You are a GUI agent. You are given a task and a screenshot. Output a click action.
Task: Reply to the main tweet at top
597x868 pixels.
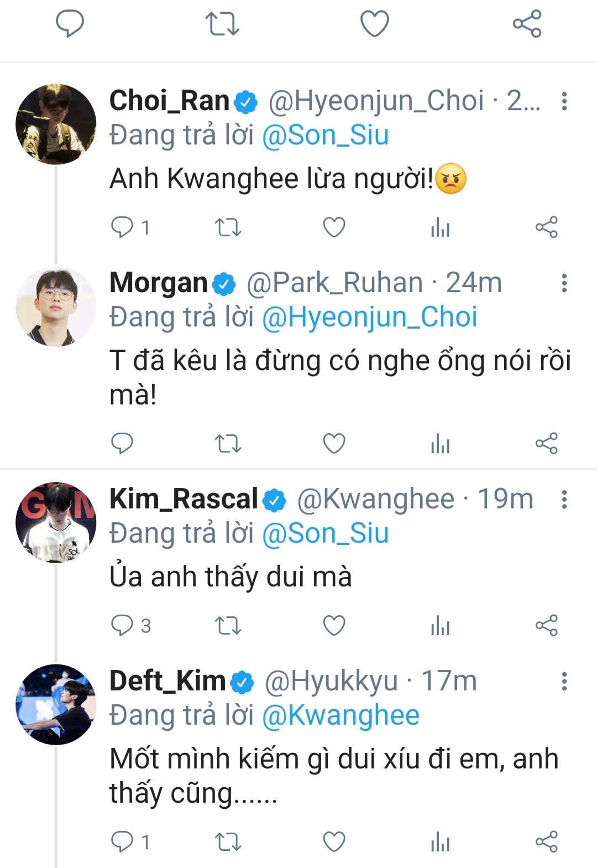(70, 24)
